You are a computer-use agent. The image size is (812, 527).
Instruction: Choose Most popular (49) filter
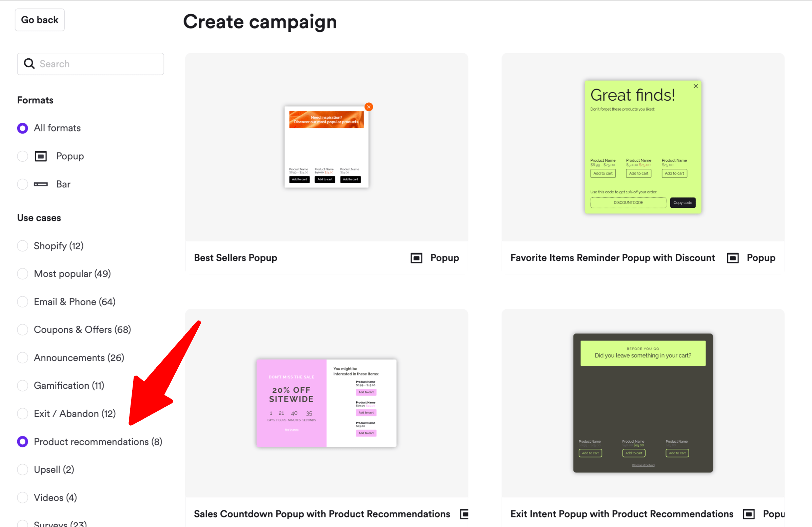tap(22, 273)
